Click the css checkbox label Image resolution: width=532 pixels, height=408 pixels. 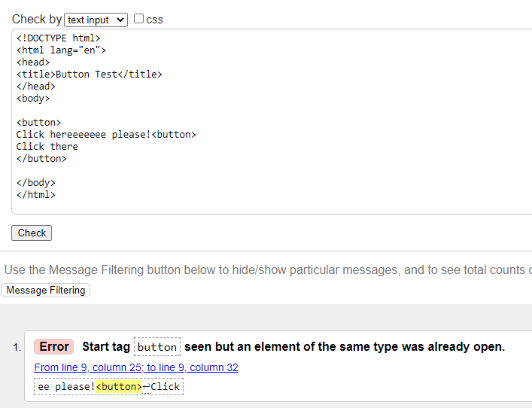point(154,20)
